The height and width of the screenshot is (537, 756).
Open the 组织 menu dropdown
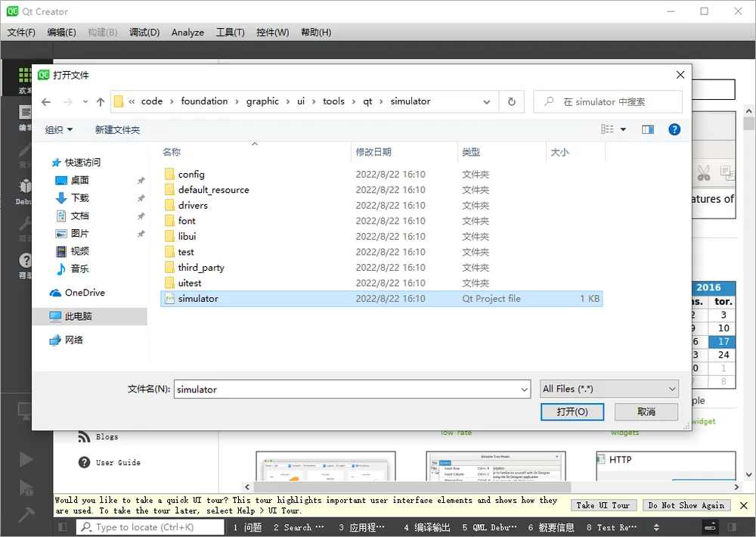click(x=59, y=129)
